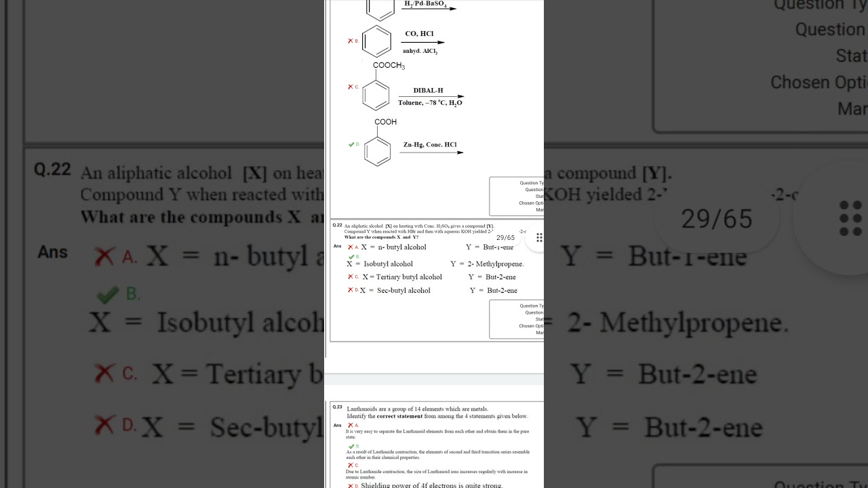Click 'Shielding power of 4f electrons' statement
Image resolution: width=868 pixels, height=488 pixels.
pyautogui.click(x=432, y=485)
